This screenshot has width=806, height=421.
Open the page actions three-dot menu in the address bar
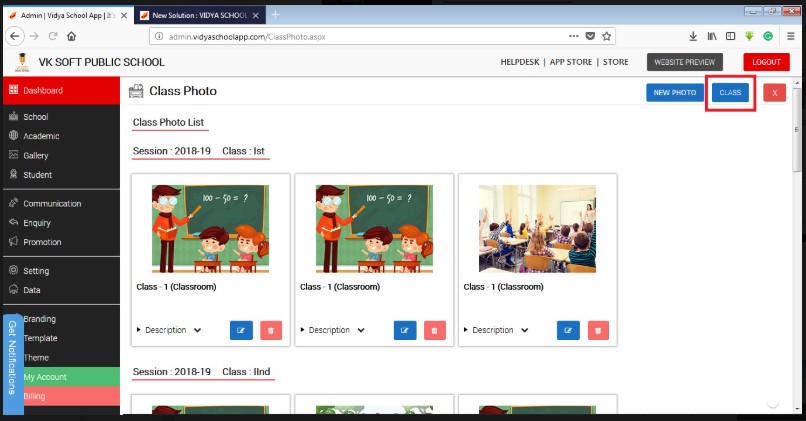pos(574,36)
